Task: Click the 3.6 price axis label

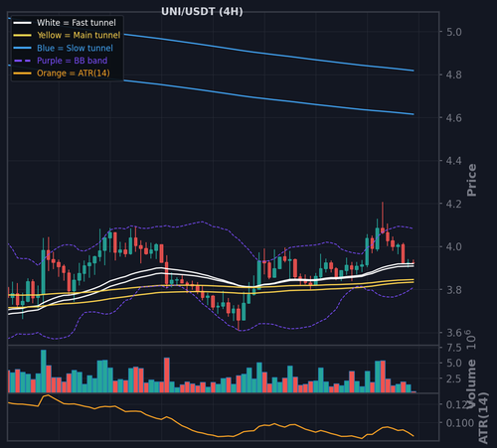Action: click(453, 333)
